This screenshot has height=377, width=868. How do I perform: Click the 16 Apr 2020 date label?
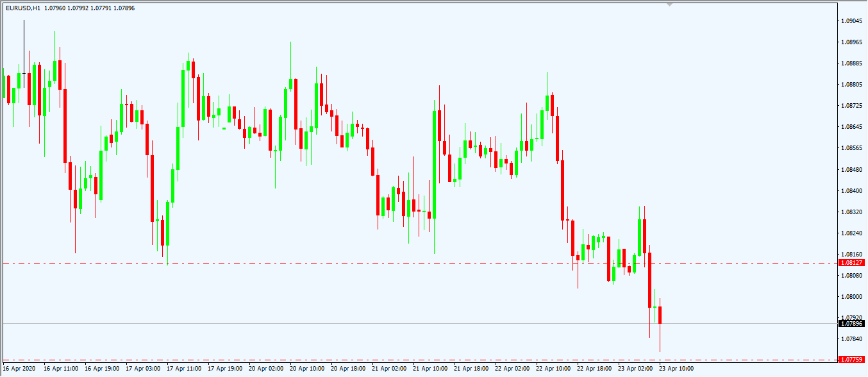tap(21, 369)
